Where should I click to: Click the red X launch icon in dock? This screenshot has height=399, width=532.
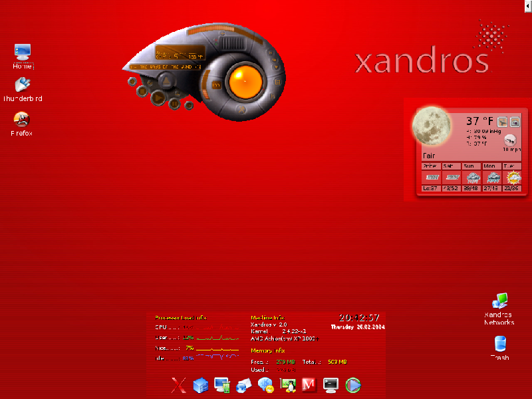pyautogui.click(x=179, y=385)
